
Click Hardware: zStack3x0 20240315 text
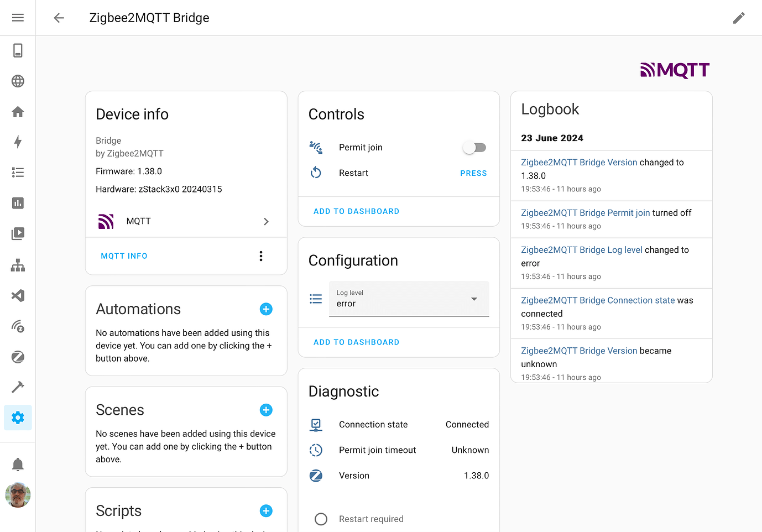tap(159, 189)
